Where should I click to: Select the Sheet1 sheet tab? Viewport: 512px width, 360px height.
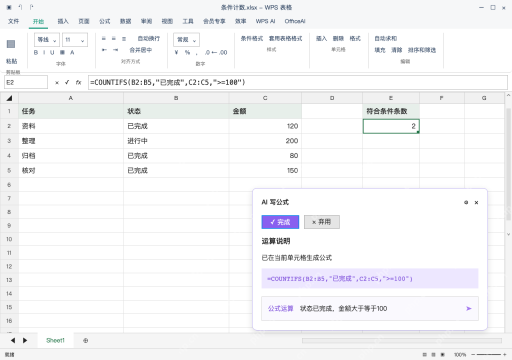(x=55, y=340)
